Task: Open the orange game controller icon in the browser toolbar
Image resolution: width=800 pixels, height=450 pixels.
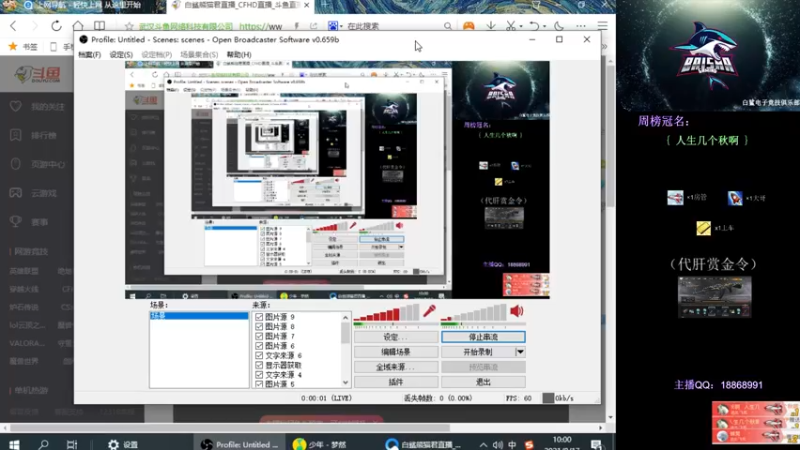Action: (468, 26)
